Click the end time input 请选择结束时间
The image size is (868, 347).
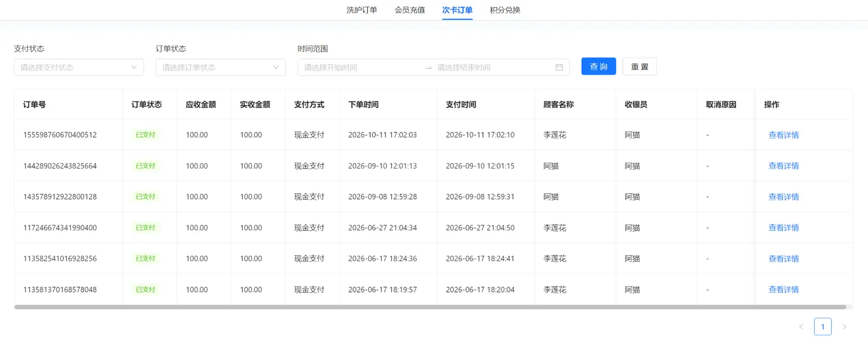(493, 67)
